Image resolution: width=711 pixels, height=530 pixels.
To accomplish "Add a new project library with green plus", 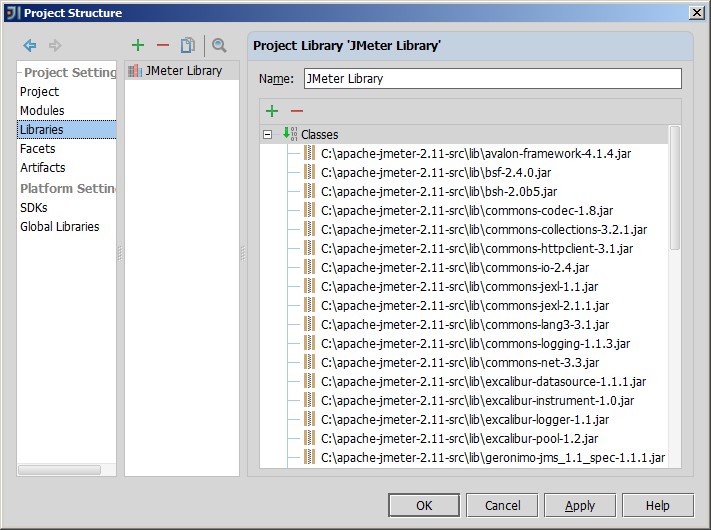I will click(138, 46).
